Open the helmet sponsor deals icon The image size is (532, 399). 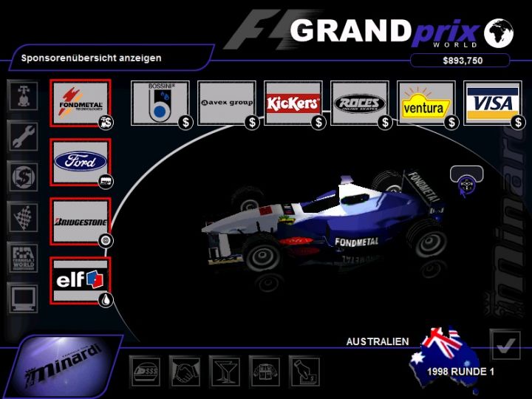144,369
